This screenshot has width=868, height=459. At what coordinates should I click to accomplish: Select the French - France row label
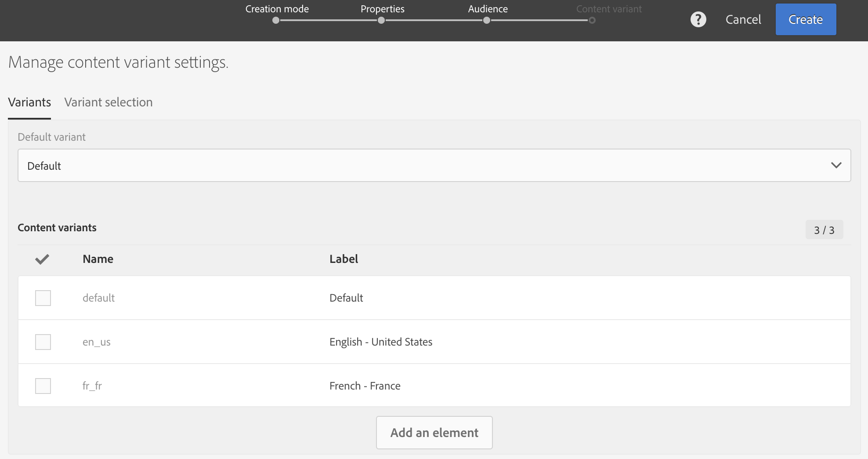click(x=365, y=386)
